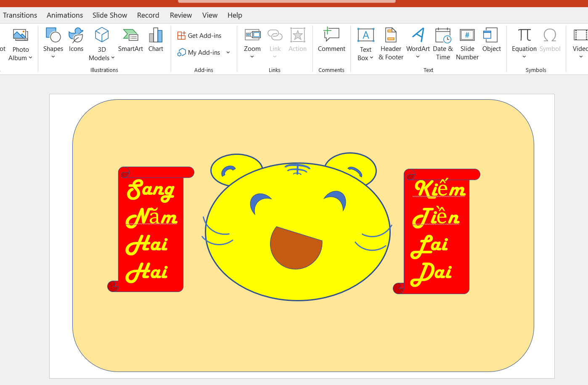Open the WordArt styles dropdown

[418, 57]
